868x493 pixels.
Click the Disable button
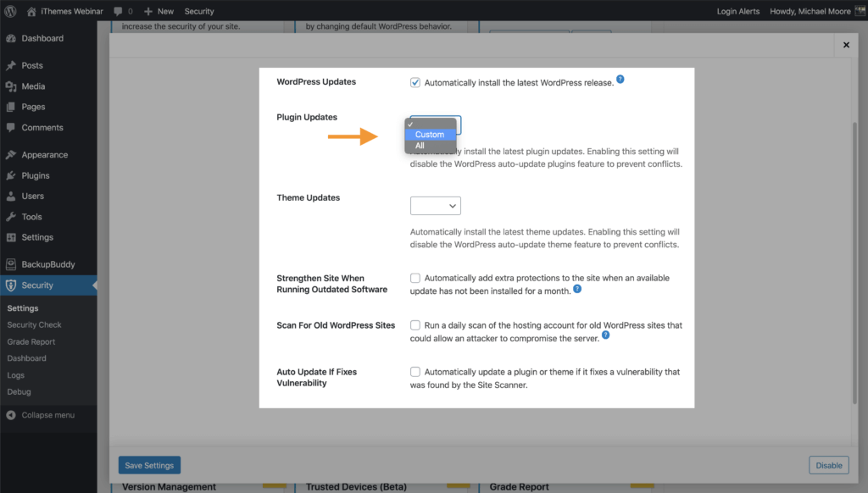[829, 465]
